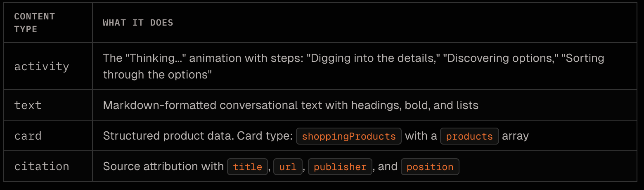Click the "Structured product data" description text
This screenshot has width=644, height=190.
pos(168,136)
